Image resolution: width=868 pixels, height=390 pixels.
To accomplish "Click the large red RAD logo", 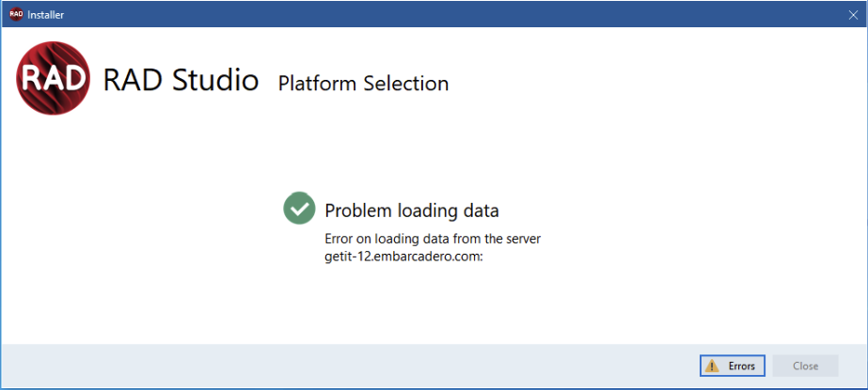I will coord(54,78).
